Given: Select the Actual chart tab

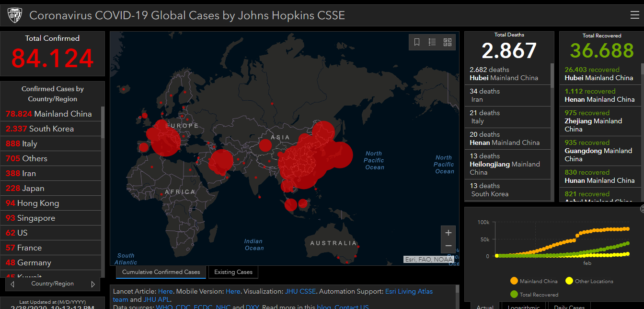Looking at the screenshot, I should point(485,307).
